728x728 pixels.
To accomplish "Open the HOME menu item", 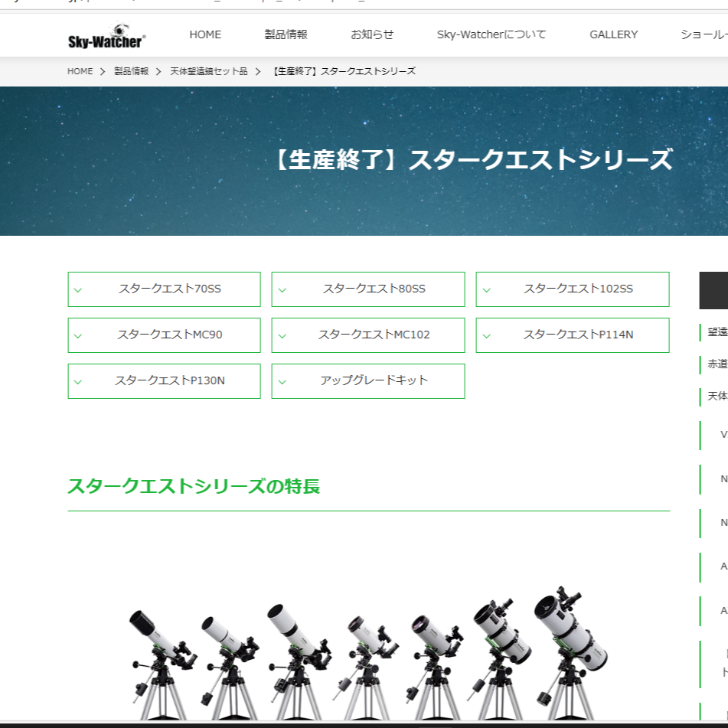I will (x=205, y=34).
